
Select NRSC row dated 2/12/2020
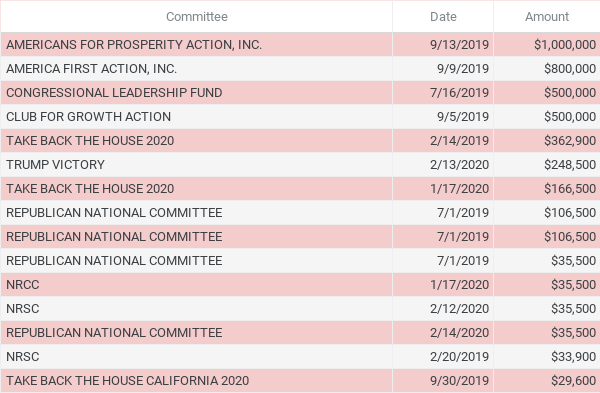pos(300,309)
